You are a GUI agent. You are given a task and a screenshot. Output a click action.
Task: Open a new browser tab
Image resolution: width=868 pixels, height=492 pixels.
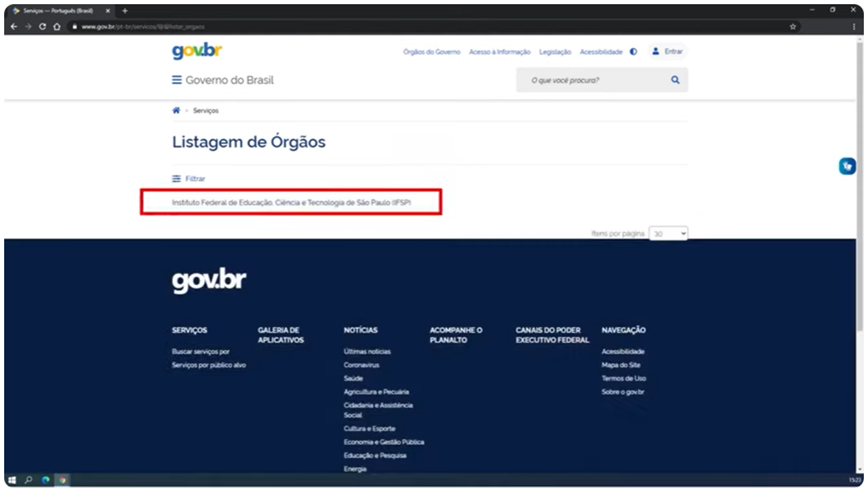click(x=125, y=10)
